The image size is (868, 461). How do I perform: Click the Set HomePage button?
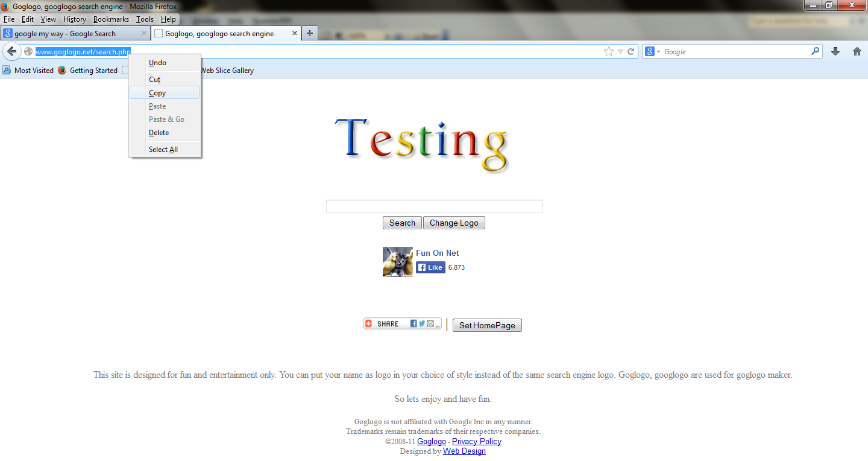tap(487, 325)
